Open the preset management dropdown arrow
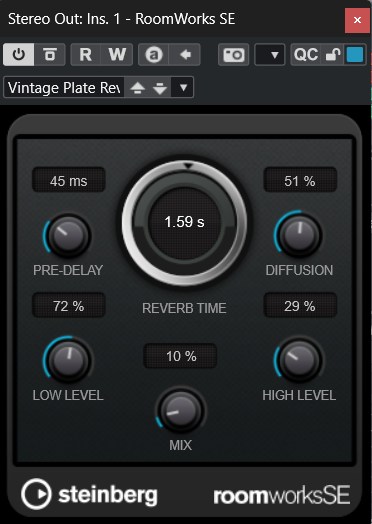Image resolution: width=372 pixels, height=524 pixels. point(183,88)
